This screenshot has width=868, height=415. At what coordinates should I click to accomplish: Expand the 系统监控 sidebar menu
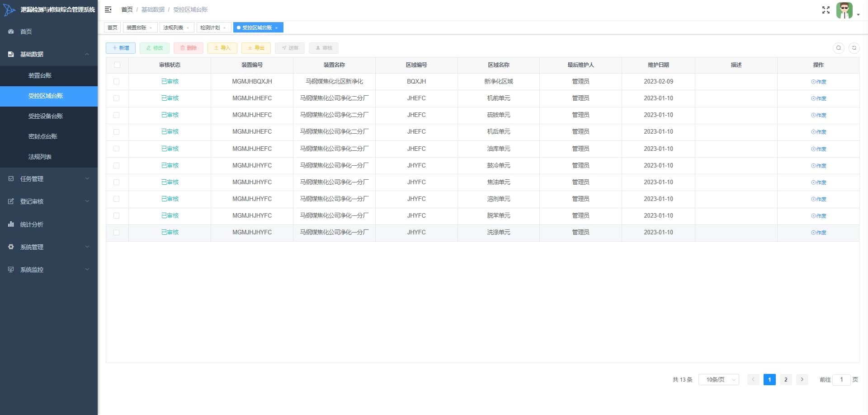[49, 270]
